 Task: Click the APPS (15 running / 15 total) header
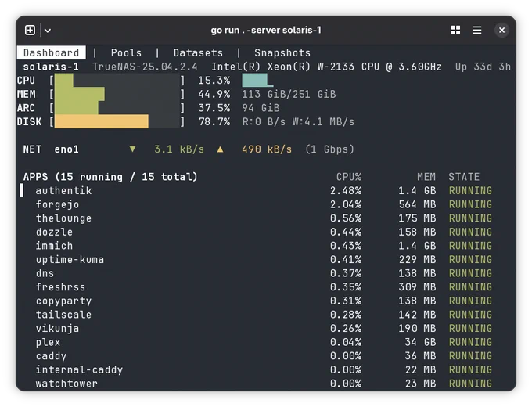110,177
